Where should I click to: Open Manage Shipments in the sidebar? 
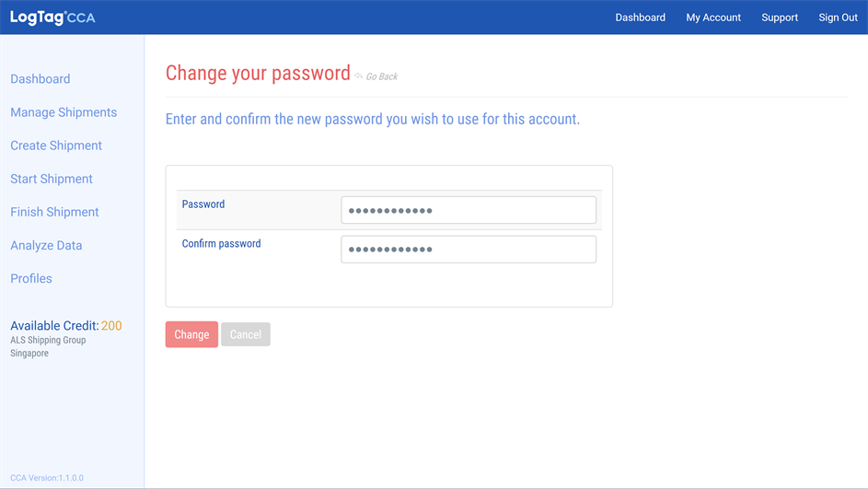pyautogui.click(x=64, y=112)
